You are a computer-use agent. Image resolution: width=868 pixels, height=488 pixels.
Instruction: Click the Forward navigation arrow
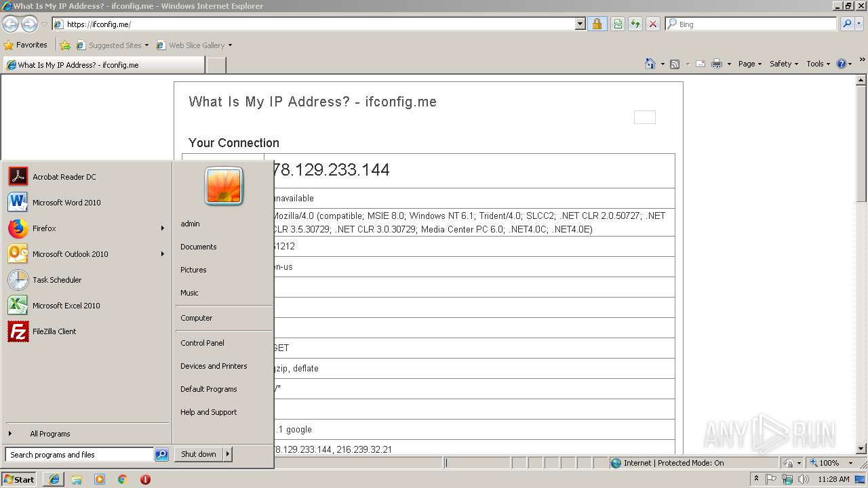coord(29,24)
